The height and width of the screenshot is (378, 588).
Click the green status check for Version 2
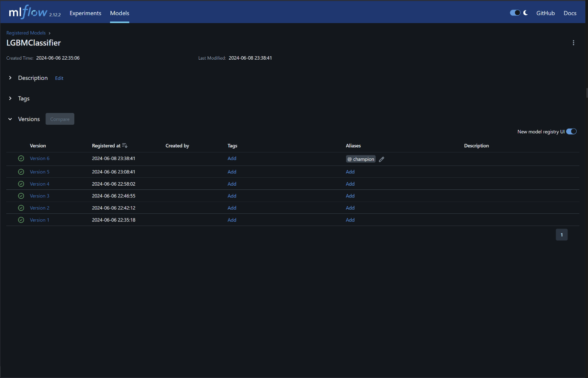tap(21, 208)
